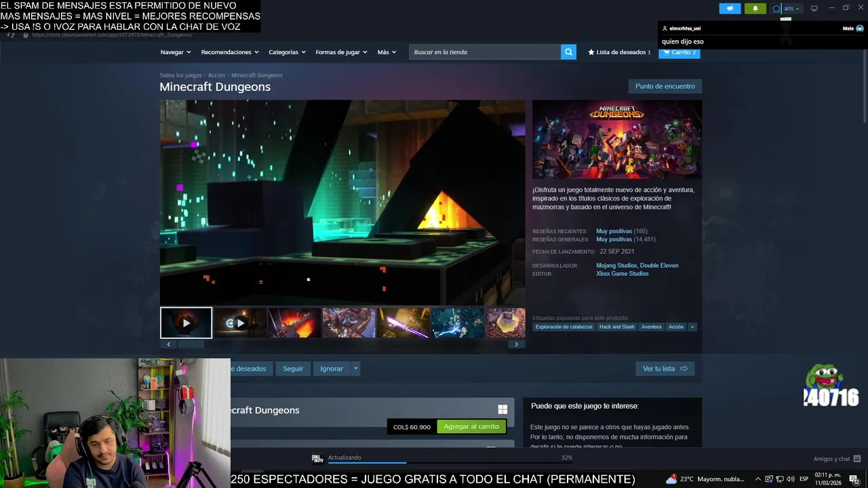Click the Seguir follow button
Viewport: 868px width, 488px height.
[x=293, y=369]
